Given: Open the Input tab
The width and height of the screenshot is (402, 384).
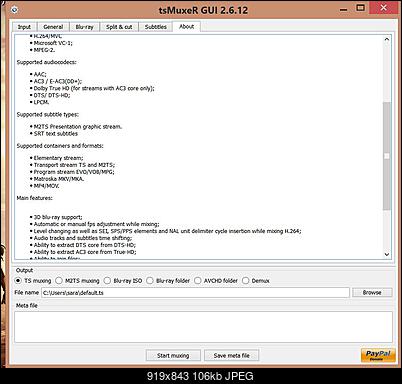Looking at the screenshot, I should tap(24, 27).
